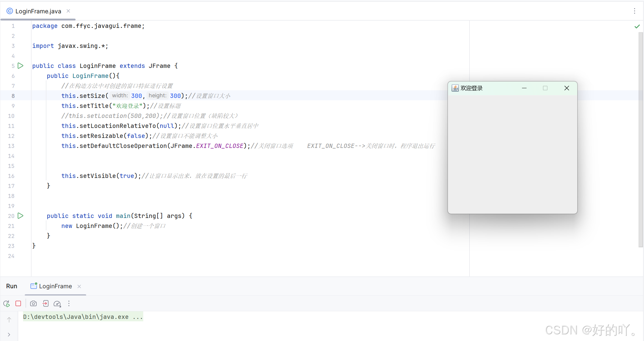Select LoginFrame tab in Run panel

55,286
